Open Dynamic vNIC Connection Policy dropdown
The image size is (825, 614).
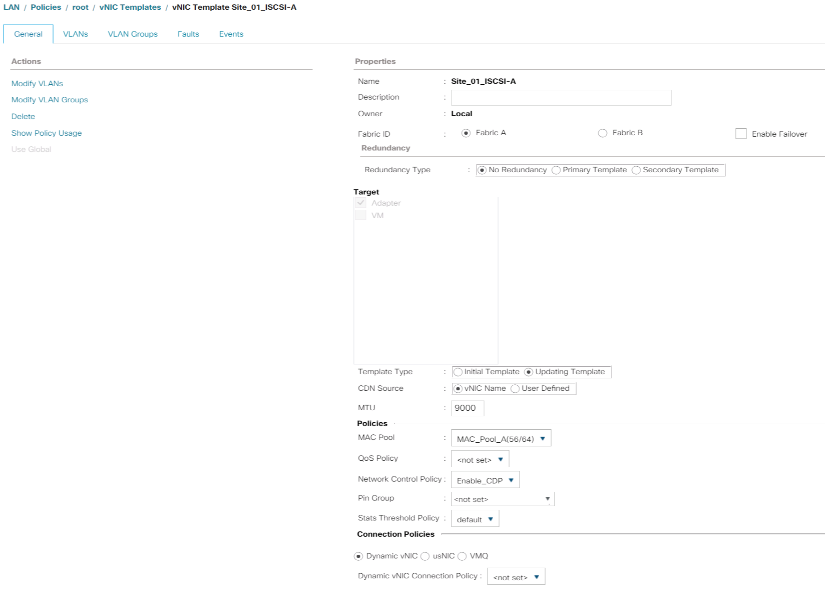pyautogui.click(x=517, y=577)
